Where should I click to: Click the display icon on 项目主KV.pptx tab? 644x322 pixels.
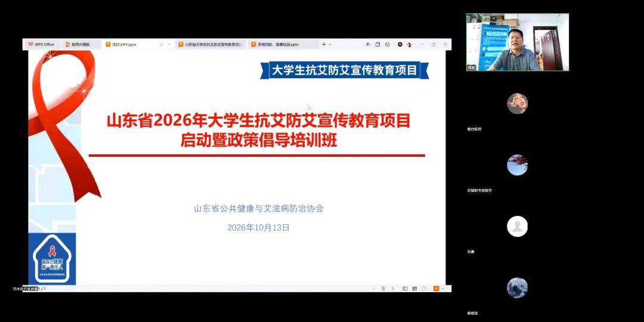pyautogui.click(x=162, y=44)
